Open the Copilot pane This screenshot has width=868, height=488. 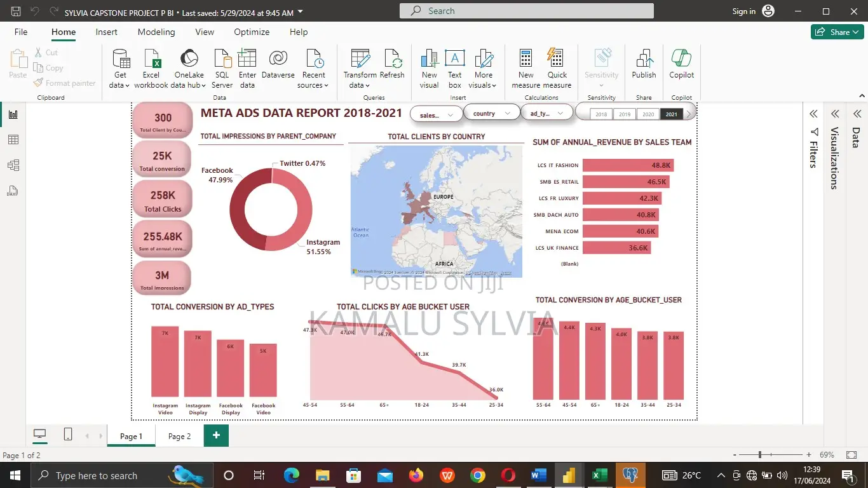tap(681, 64)
